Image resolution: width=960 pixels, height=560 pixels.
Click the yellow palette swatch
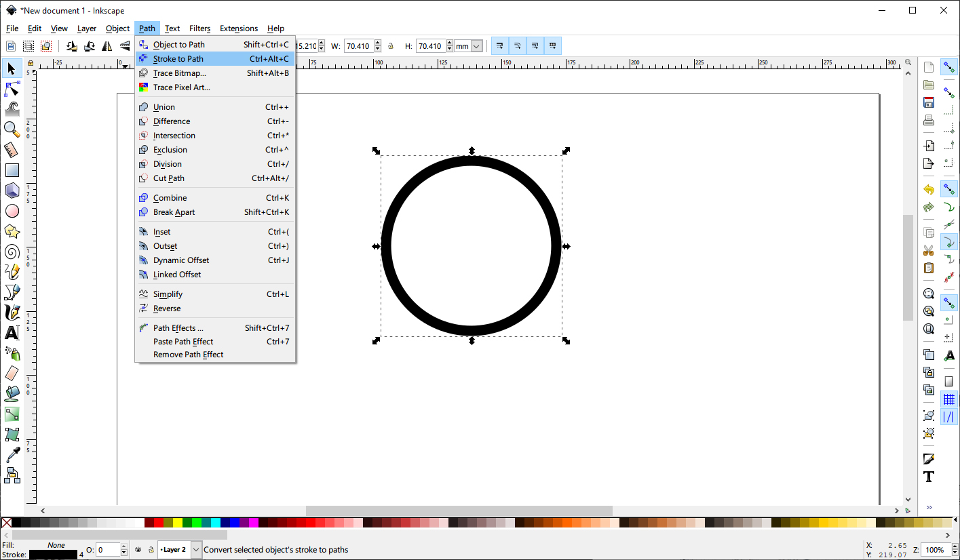pyautogui.click(x=178, y=523)
